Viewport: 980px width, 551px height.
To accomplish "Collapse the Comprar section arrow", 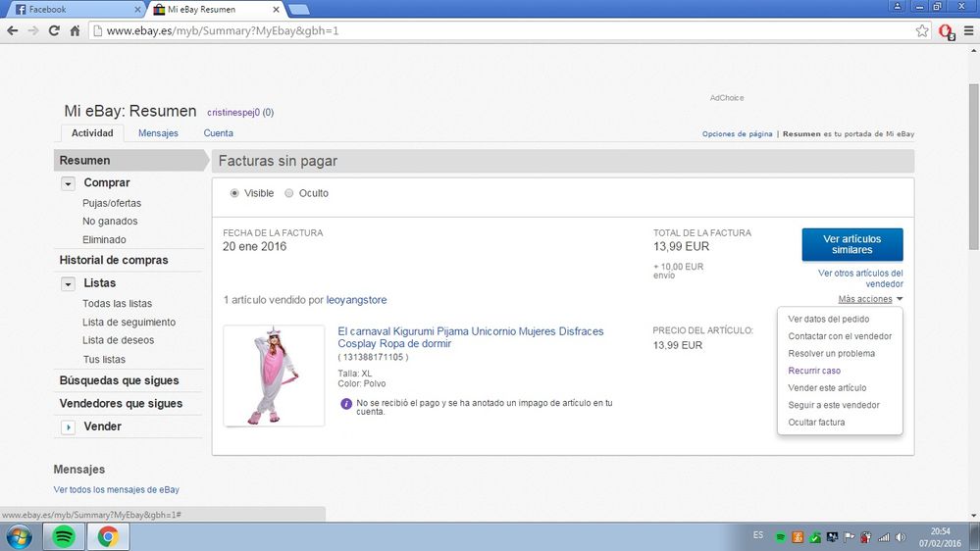I will (x=68, y=183).
